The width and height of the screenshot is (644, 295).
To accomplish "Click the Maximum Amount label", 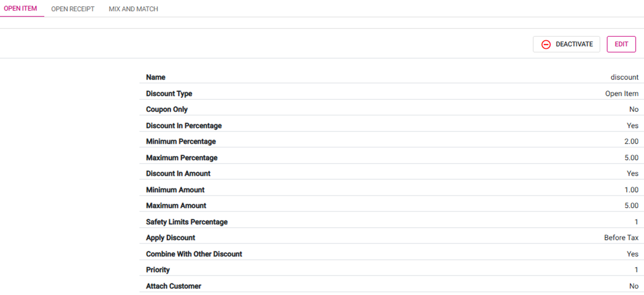I will [176, 206].
